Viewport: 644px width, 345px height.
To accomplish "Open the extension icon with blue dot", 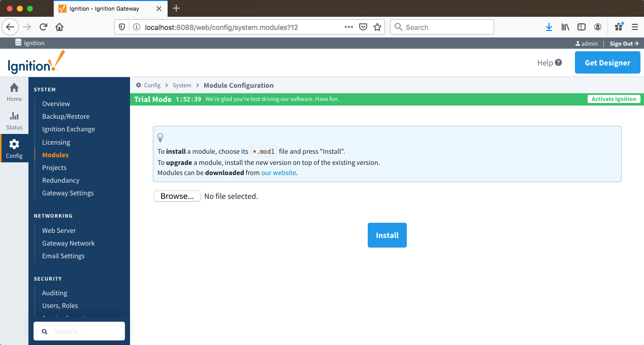I will (619, 27).
